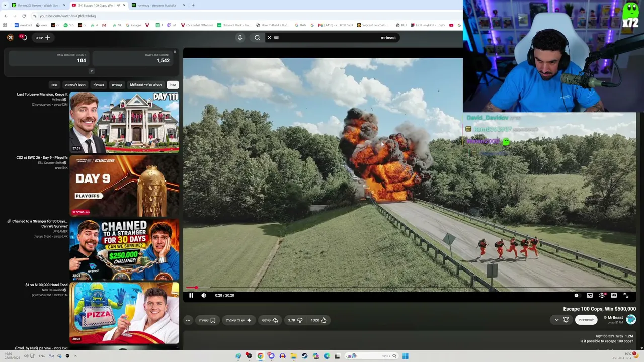Select the first chip beside the dislike panel
Image resolution: width=644 pixels, height=362 pixels.
[173, 85]
